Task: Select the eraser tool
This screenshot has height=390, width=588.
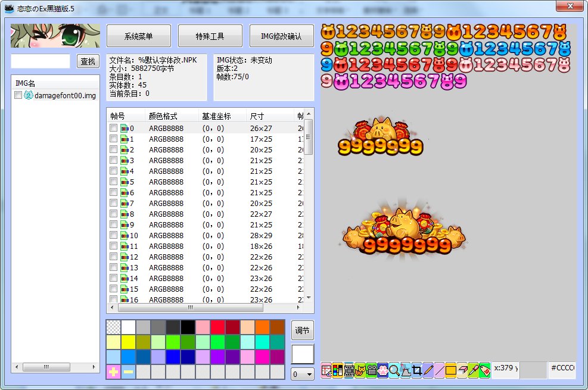Action: [462, 370]
